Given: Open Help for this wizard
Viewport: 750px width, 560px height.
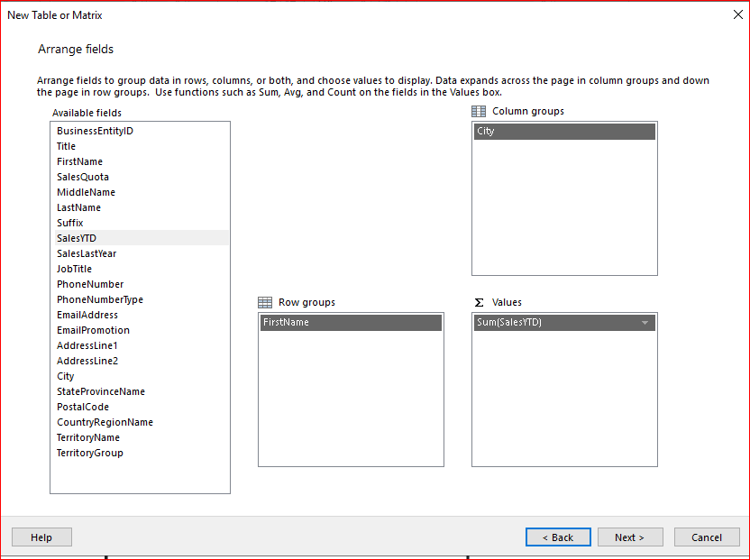Looking at the screenshot, I should click(41, 537).
